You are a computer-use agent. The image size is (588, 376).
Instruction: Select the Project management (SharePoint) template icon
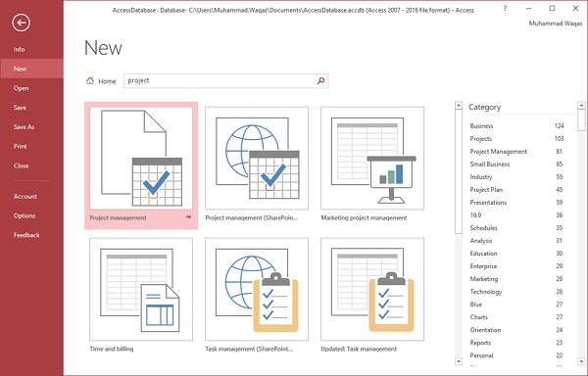pyautogui.click(x=257, y=158)
